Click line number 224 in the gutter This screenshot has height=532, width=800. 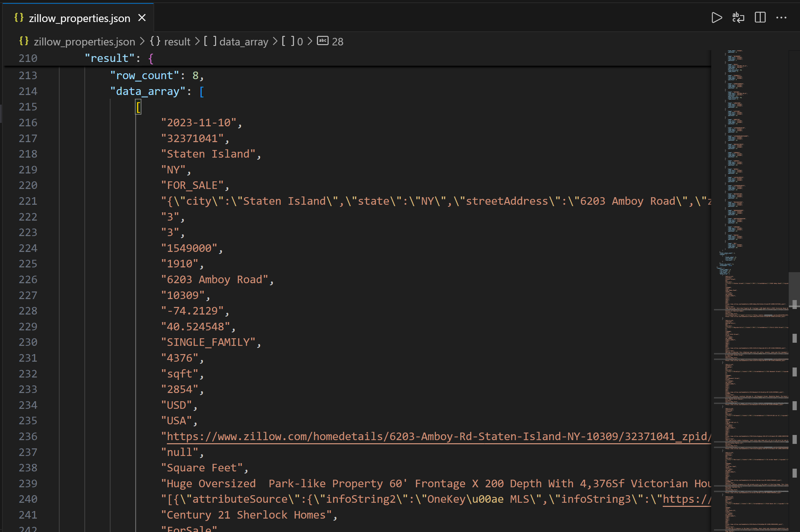(28, 248)
